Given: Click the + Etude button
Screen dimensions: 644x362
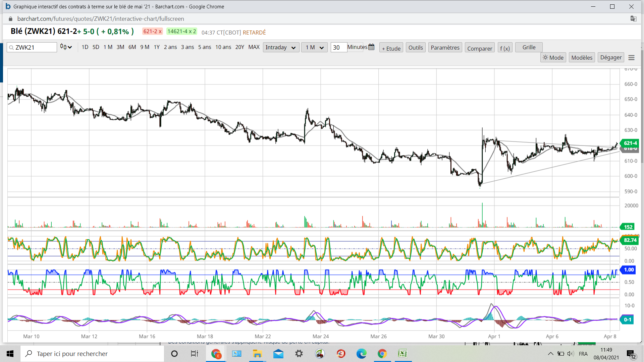Looking at the screenshot, I should pyautogui.click(x=391, y=48).
